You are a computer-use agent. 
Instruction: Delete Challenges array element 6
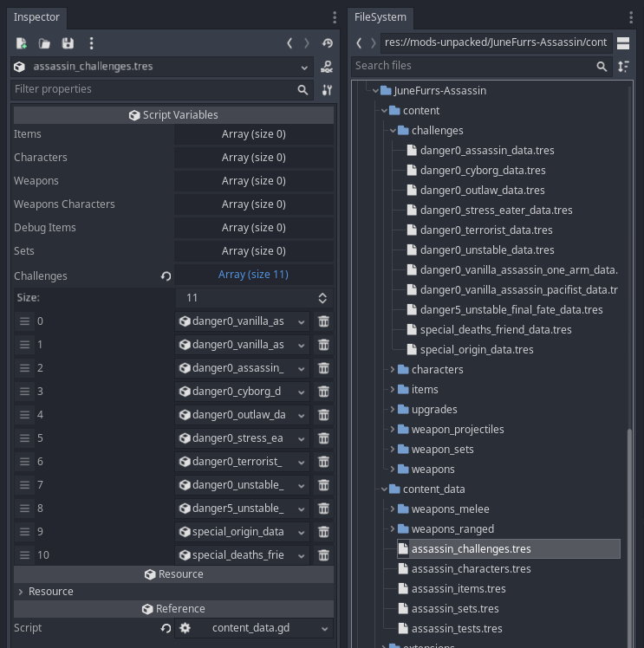click(323, 462)
